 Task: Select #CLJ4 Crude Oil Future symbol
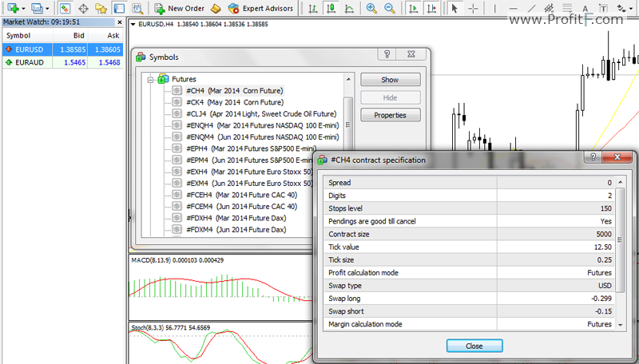coord(261,114)
